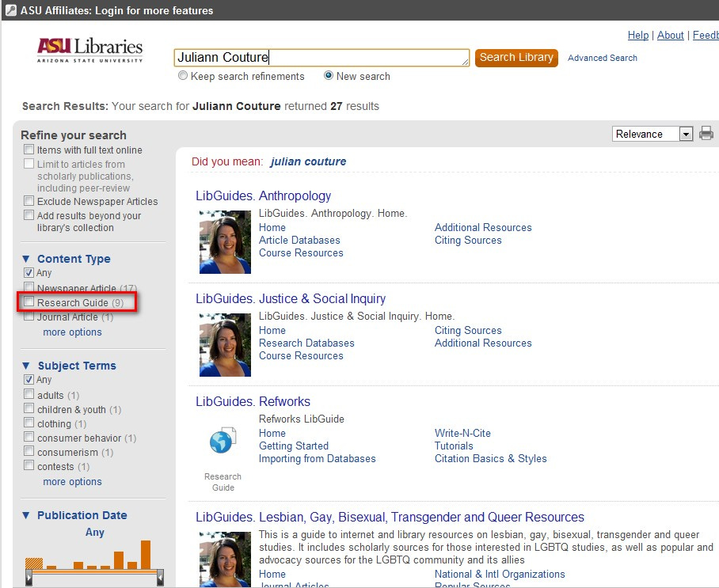Select New search radio button
Viewport: 719px width, 588px height.
click(x=329, y=75)
